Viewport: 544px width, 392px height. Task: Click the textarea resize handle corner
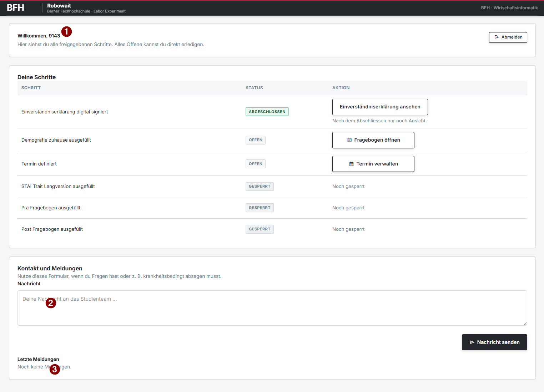[525, 323]
